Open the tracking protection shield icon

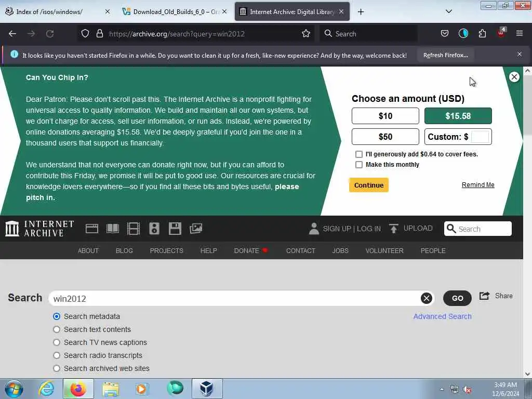click(x=85, y=34)
